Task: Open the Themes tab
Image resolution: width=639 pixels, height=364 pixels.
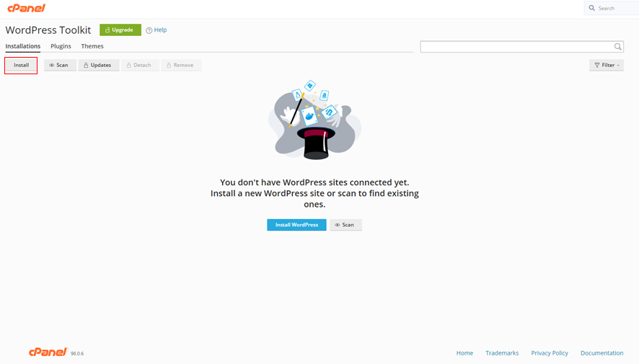Action: tap(92, 46)
